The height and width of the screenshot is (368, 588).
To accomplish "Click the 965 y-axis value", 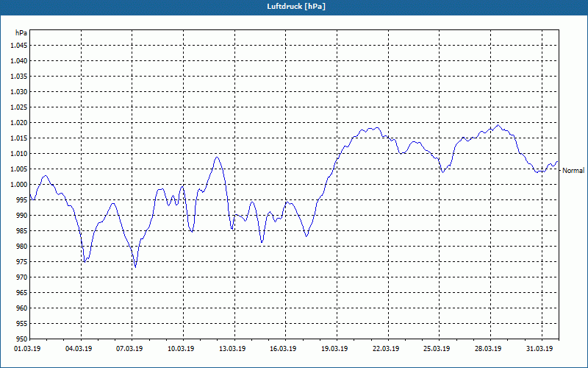I will point(22,292).
